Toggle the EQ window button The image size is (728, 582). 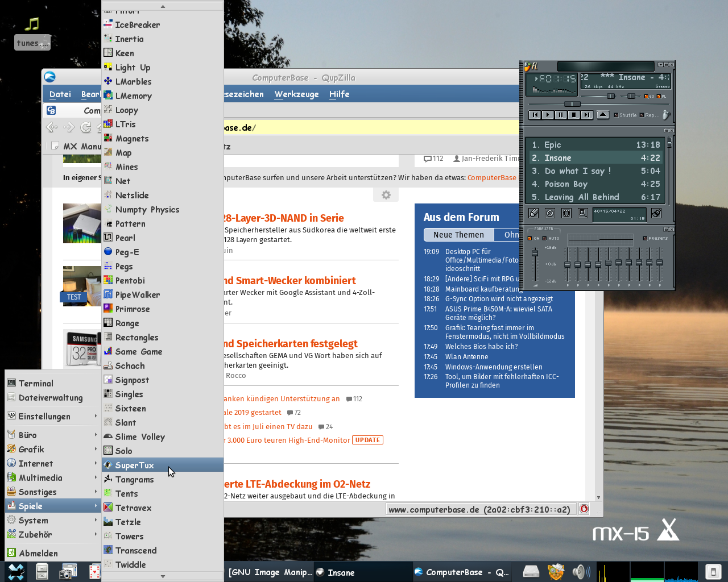[x=649, y=96]
